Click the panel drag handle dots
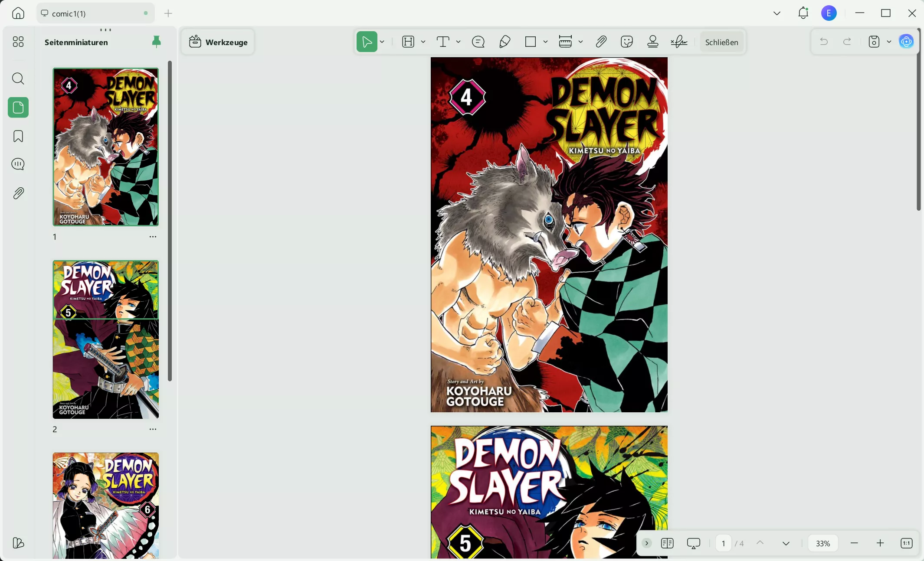This screenshot has height=561, width=924. [x=105, y=30]
